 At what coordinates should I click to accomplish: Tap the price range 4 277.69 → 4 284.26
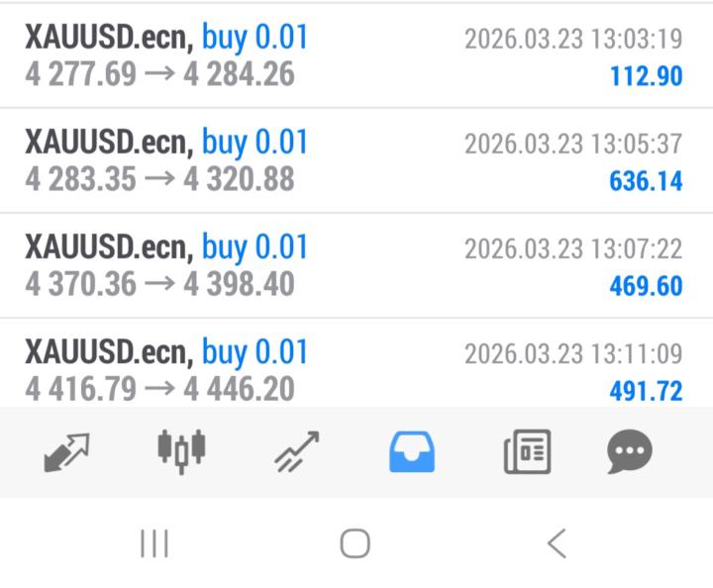[159, 73]
